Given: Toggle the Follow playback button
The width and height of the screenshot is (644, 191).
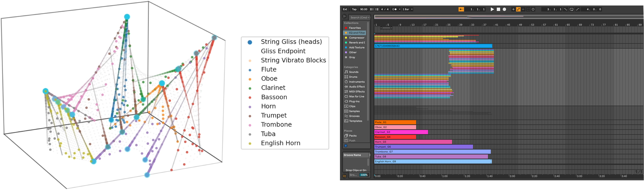Looking at the screenshot, I should coord(461,9).
